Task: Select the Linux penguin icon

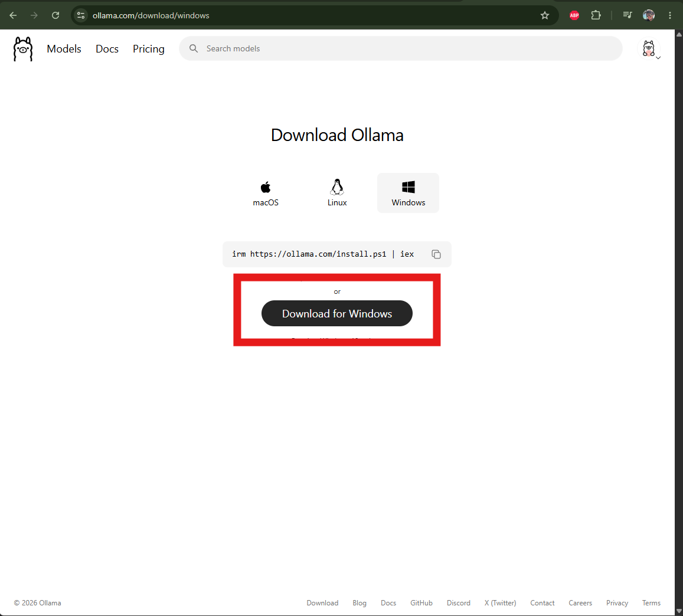Action: coord(336,187)
